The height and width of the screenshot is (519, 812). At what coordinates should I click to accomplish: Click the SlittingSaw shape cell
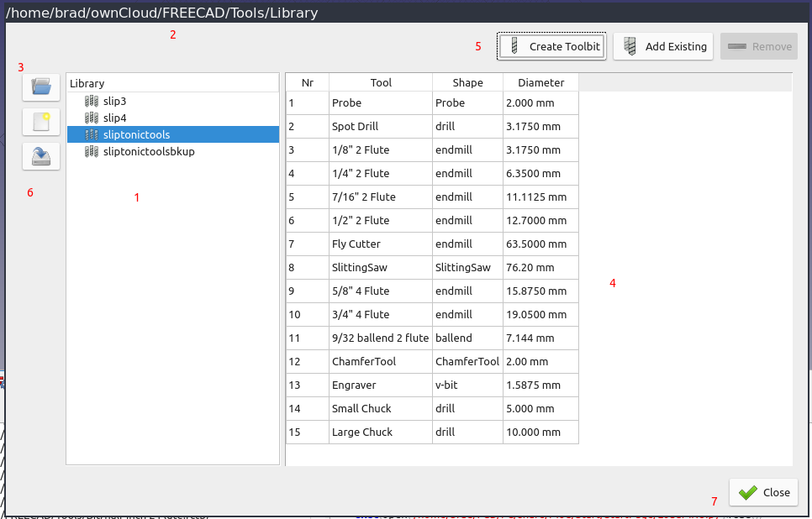[x=467, y=268]
